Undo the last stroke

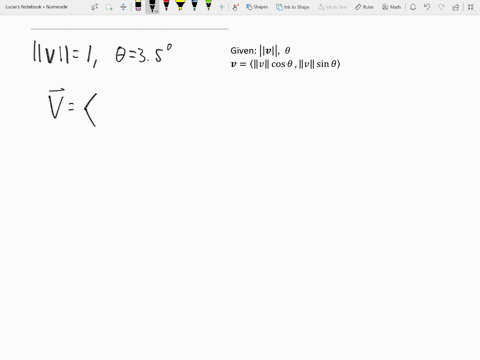427,7
